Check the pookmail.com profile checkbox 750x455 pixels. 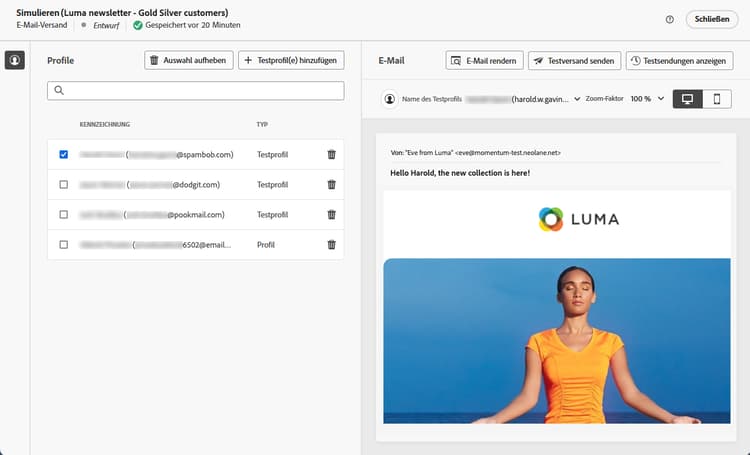[x=64, y=215]
